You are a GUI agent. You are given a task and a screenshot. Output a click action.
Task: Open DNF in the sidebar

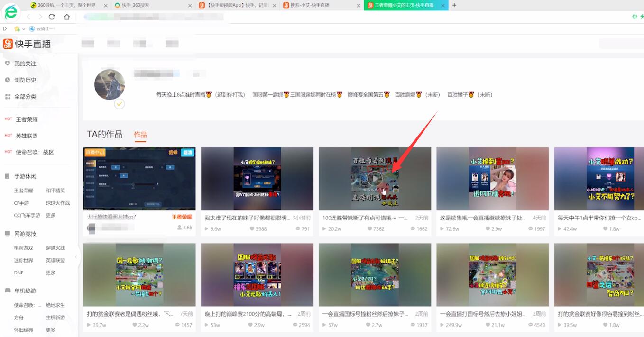(x=18, y=273)
